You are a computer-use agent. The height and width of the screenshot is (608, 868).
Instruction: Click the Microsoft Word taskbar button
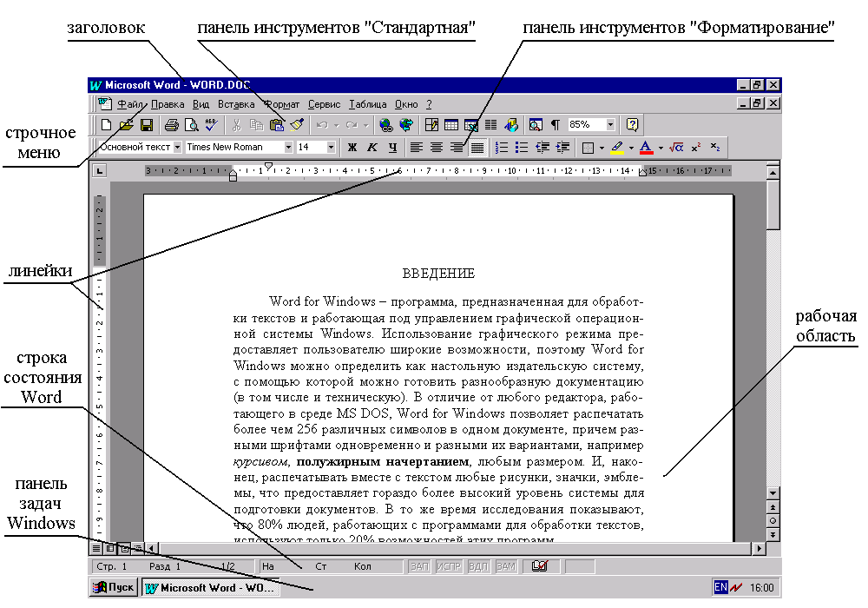click(210, 587)
